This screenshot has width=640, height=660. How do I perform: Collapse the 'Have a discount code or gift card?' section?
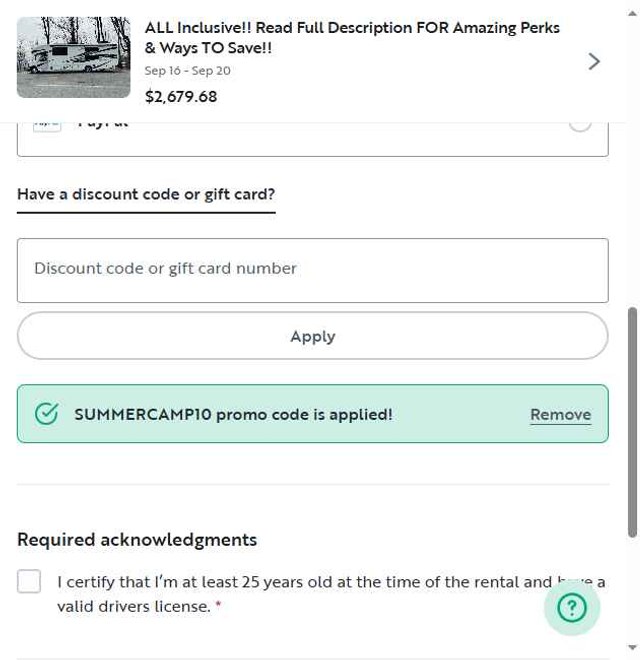click(x=146, y=194)
